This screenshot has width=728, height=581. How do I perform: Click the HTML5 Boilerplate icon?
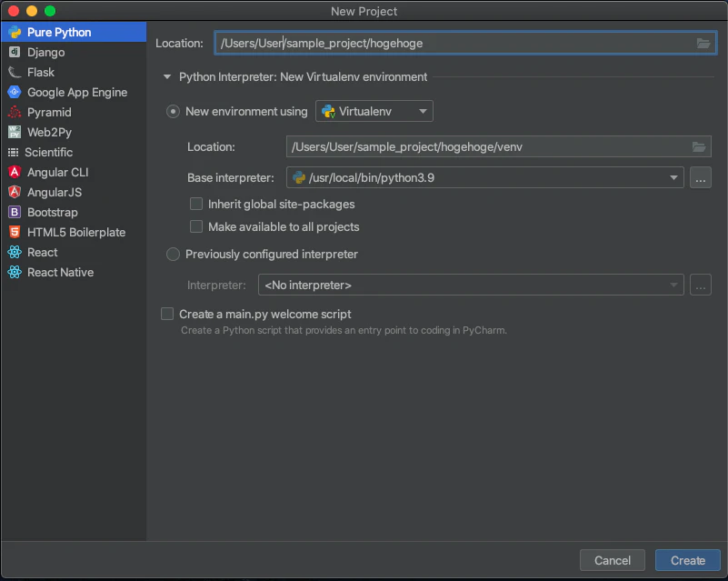click(15, 232)
